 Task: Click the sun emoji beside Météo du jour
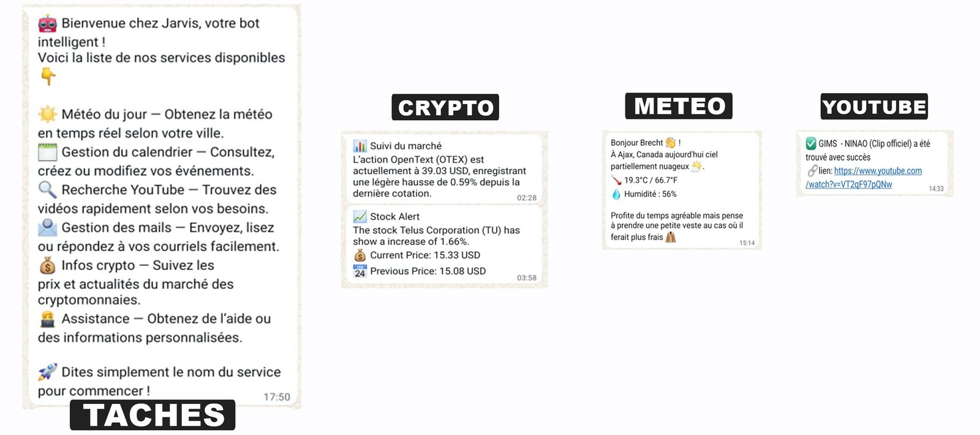pos(47,114)
